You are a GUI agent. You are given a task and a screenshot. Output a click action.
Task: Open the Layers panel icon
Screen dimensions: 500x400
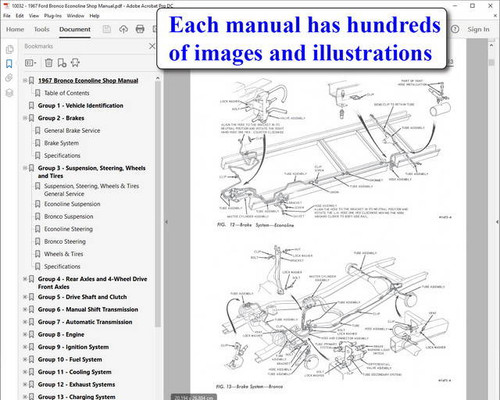click(9, 93)
